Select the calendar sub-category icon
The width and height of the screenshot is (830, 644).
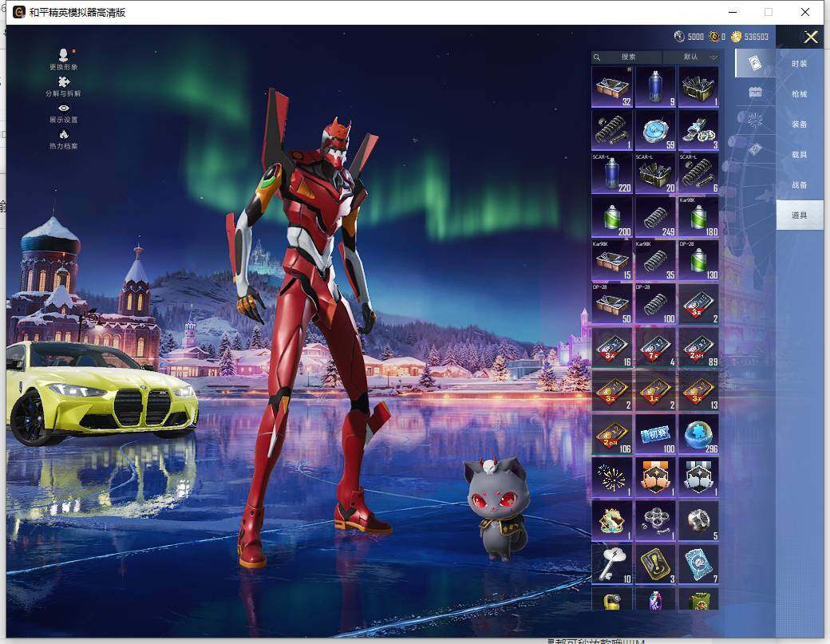[755, 93]
